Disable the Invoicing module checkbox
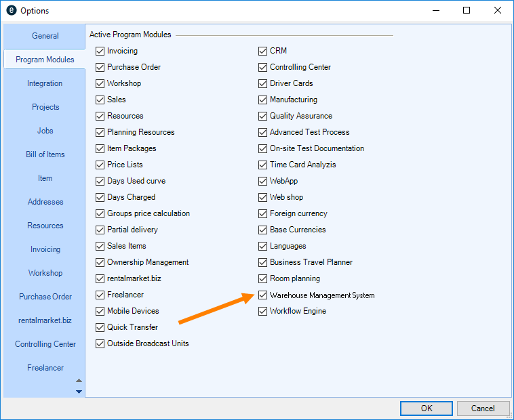 point(100,51)
